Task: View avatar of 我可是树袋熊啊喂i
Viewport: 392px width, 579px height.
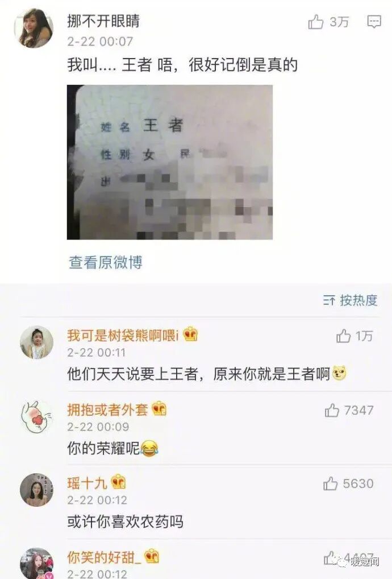Action: (x=36, y=342)
